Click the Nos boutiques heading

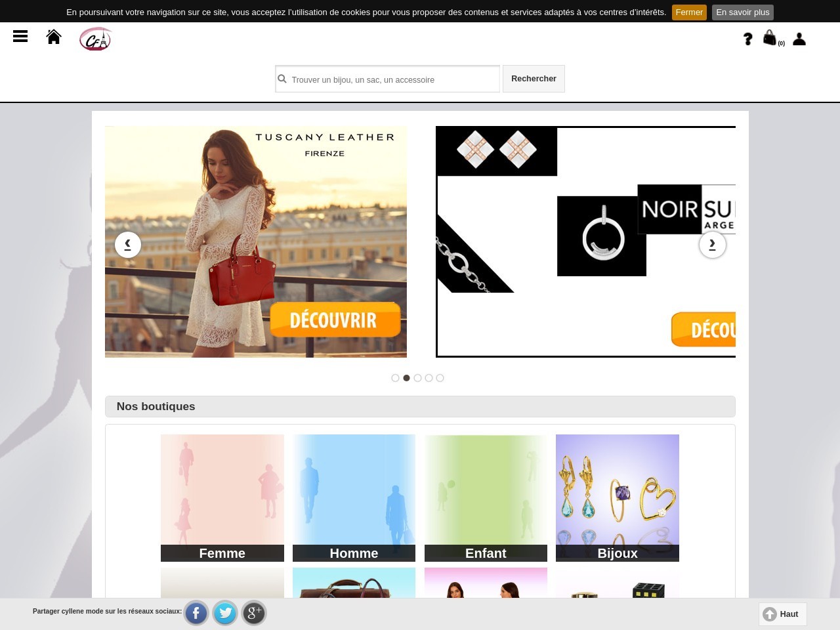pyautogui.click(x=156, y=406)
